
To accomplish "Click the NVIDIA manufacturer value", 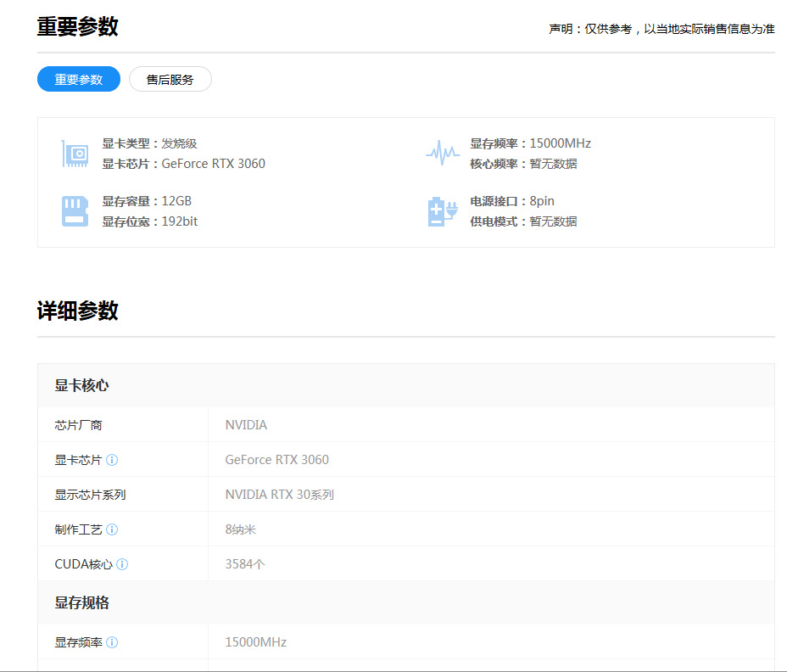I will [246, 425].
